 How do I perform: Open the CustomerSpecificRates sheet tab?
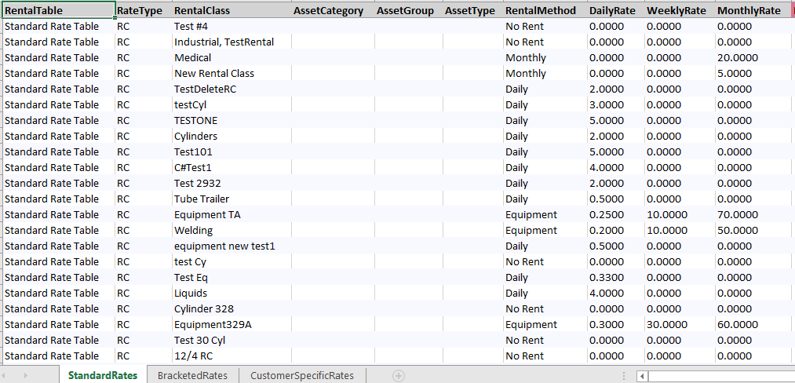tap(302, 376)
